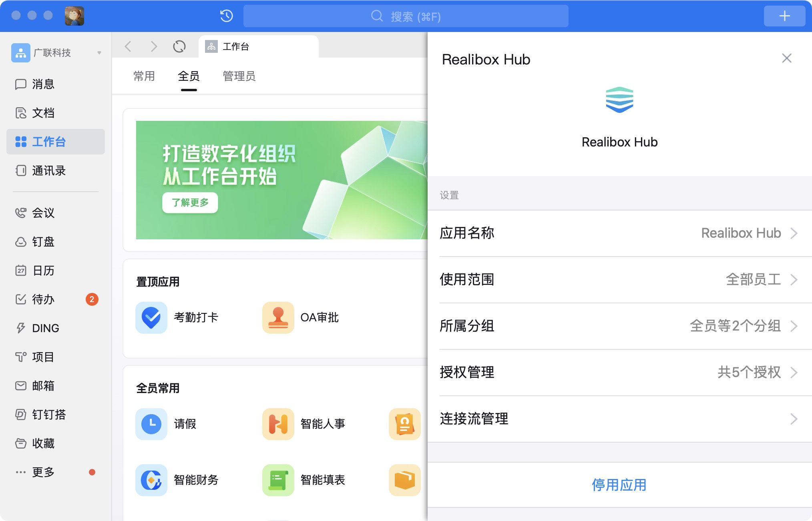This screenshot has width=812, height=521.
Task: Click the user avatar in title bar
Action: 74,16
